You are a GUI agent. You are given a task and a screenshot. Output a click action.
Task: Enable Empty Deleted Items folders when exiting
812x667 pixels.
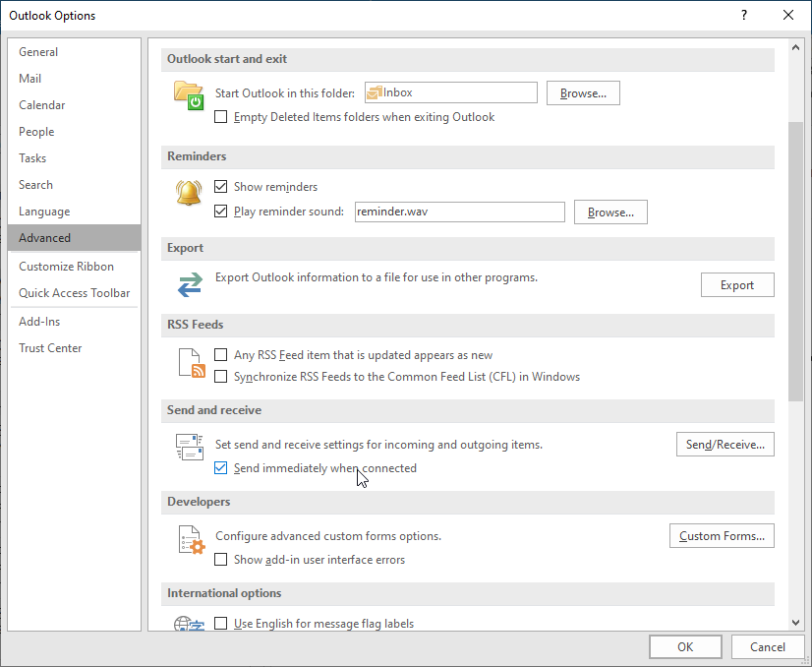220,117
